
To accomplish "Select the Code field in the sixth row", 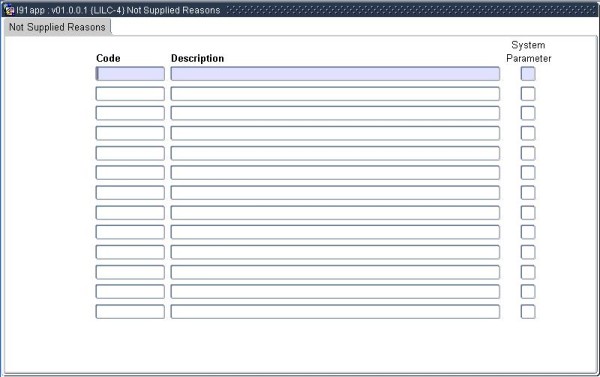I will click(x=130, y=173).
